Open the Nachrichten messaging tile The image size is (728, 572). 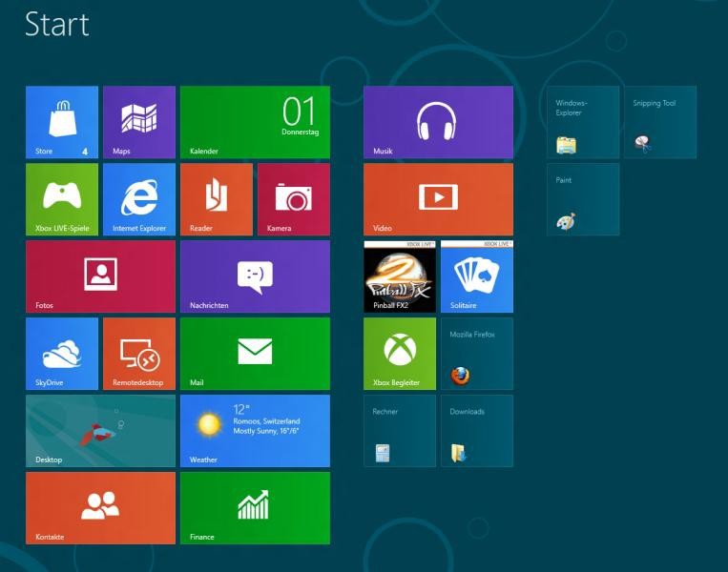(x=255, y=276)
